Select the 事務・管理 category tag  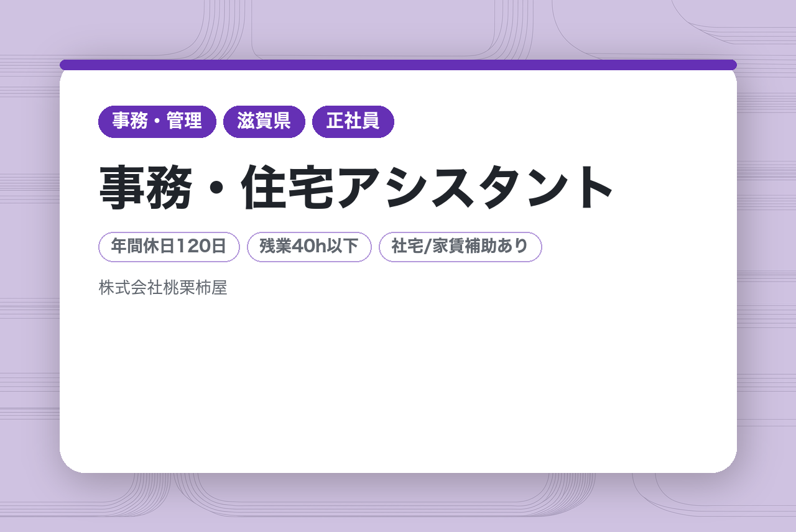click(157, 122)
